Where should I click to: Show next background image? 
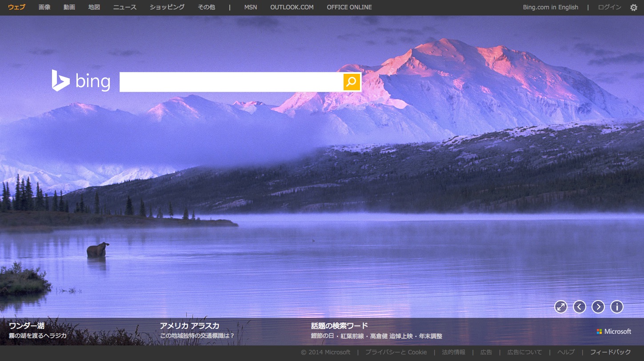(x=598, y=307)
